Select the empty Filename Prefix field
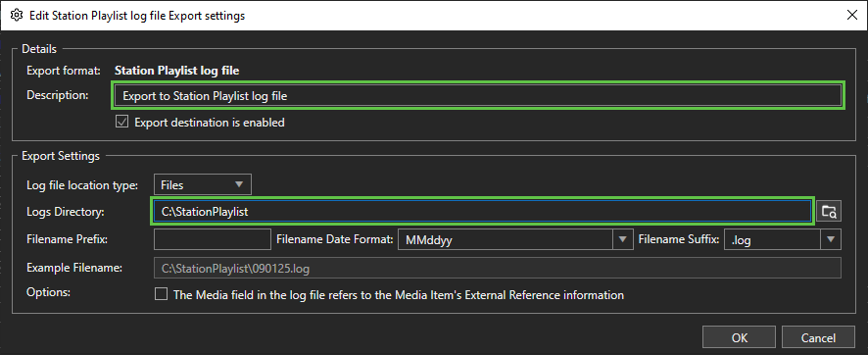868x355 pixels. (x=213, y=240)
